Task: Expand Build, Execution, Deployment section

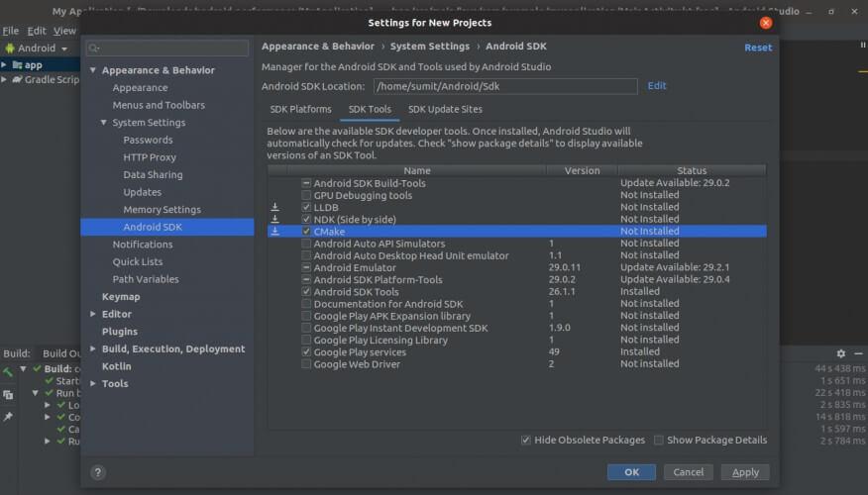Action: tap(92, 348)
